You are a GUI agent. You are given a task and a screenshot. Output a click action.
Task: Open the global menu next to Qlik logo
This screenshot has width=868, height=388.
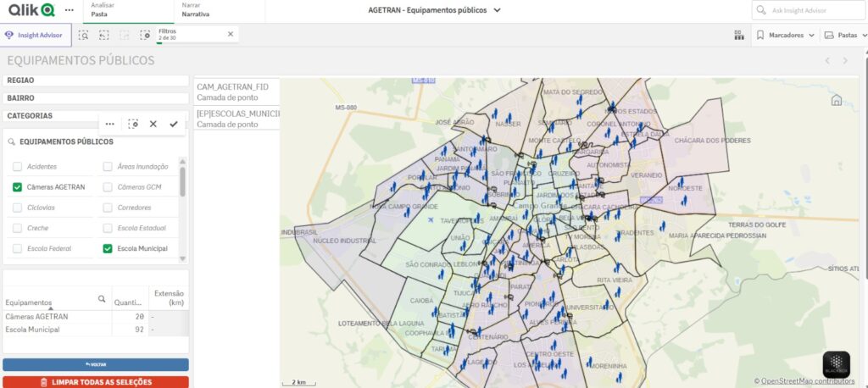click(69, 10)
